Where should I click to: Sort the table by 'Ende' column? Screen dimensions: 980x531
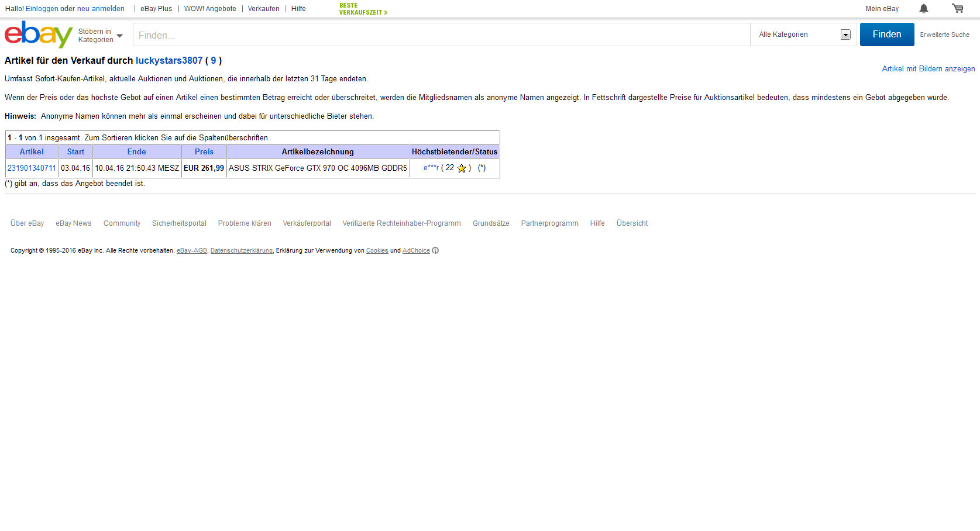point(136,151)
